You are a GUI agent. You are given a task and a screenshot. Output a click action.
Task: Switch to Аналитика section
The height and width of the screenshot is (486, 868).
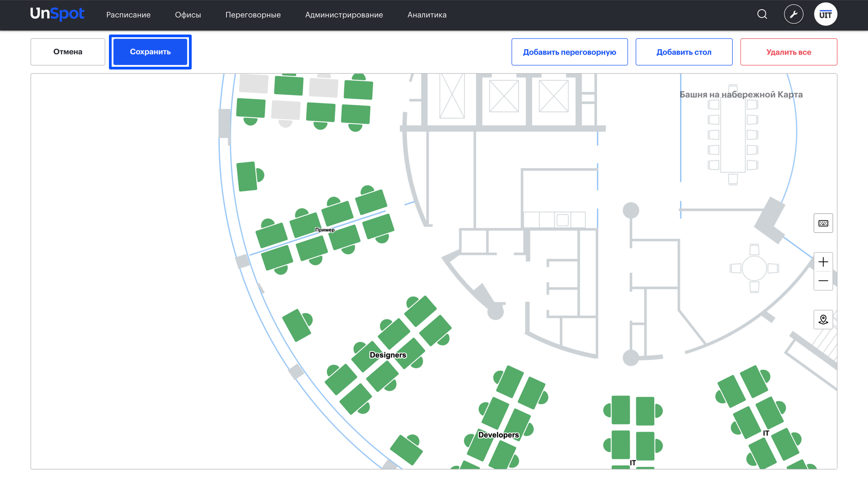(427, 15)
